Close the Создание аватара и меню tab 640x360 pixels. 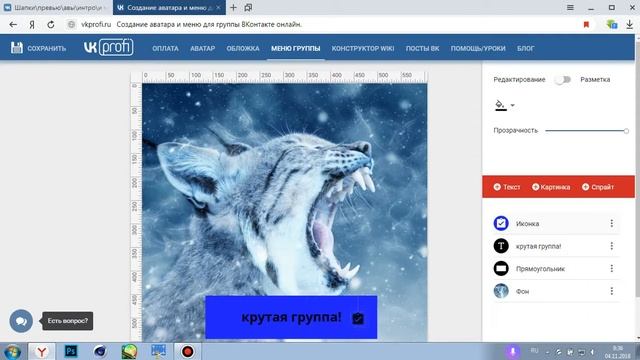coord(218,7)
